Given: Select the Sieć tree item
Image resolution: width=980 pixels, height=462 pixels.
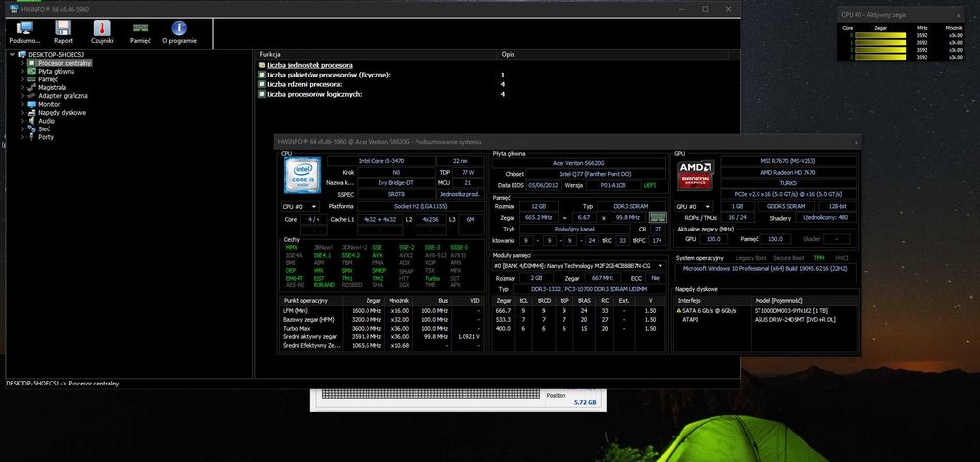Looking at the screenshot, I should (44, 128).
